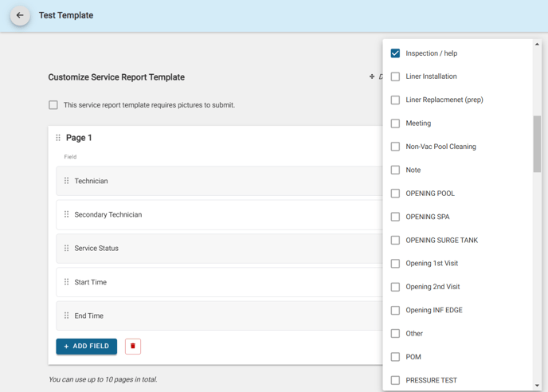Screen dimensions: 548x392
Task: Click the dropdown list scrollbar thumb
Action: click(x=537, y=144)
